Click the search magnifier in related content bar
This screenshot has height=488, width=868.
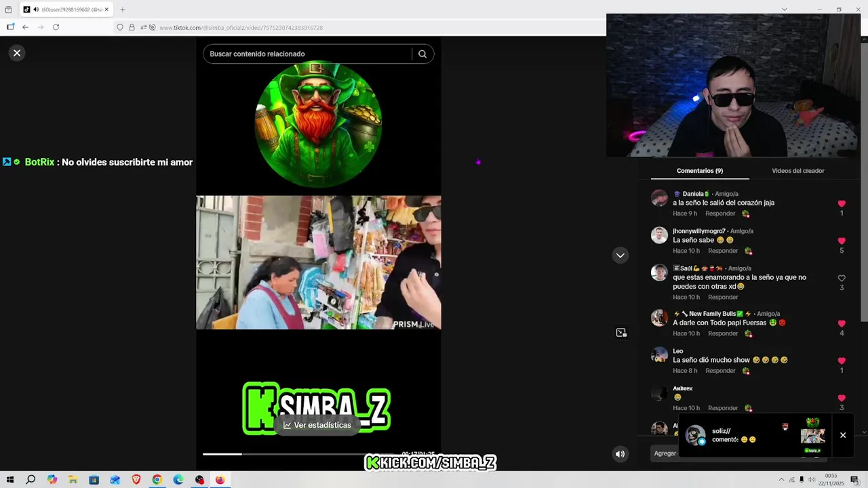tap(422, 54)
